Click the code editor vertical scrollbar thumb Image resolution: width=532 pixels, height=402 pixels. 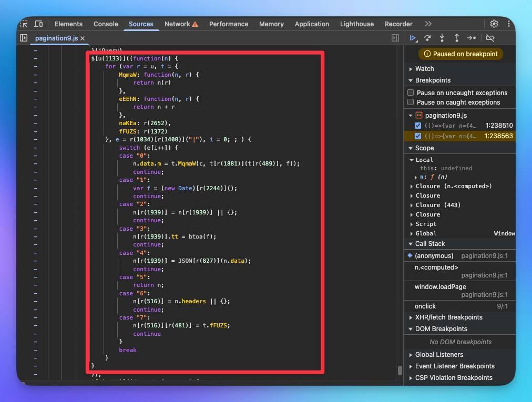[400, 370]
